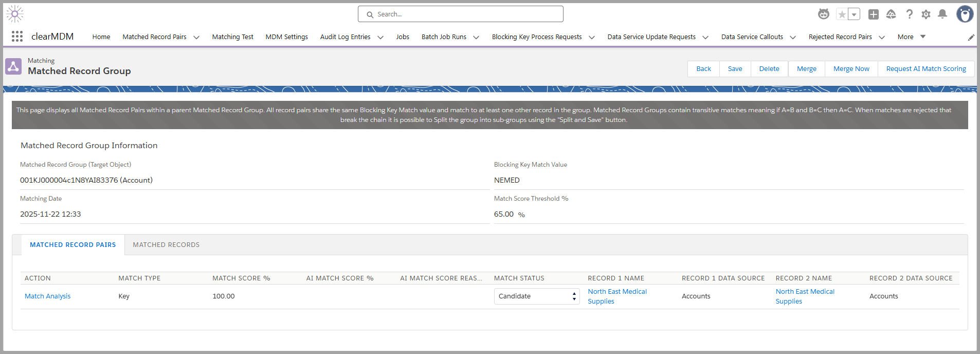Viewport: 980px width, 354px height.
Task: Open the App Launcher grid icon
Action: tap(17, 37)
